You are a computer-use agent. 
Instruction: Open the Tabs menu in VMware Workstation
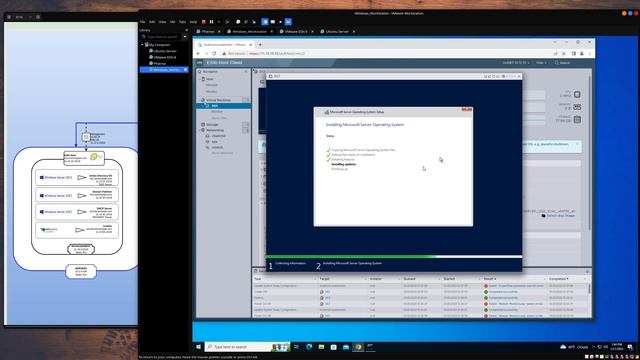point(182,22)
